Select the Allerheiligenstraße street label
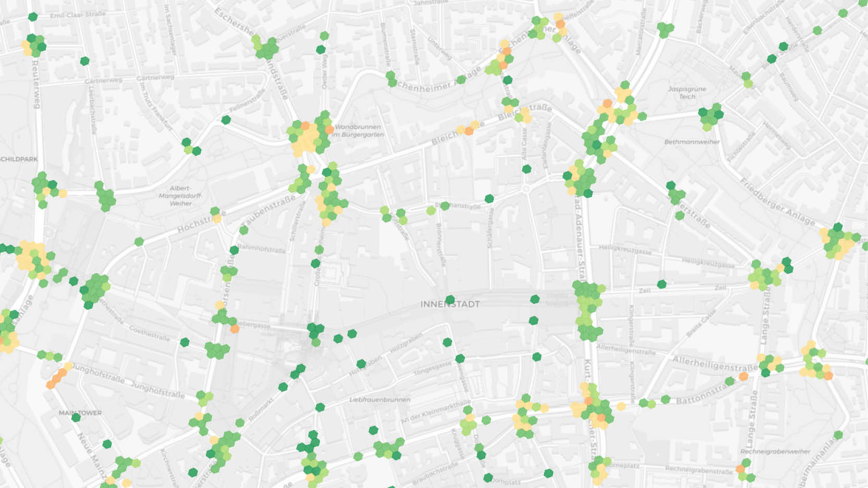The width and height of the screenshot is (868, 488). (x=714, y=363)
